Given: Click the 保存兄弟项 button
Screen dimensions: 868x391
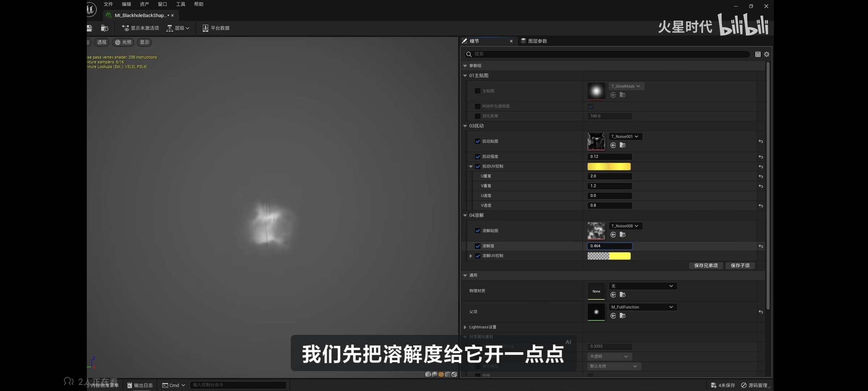Looking at the screenshot, I should 706,265.
